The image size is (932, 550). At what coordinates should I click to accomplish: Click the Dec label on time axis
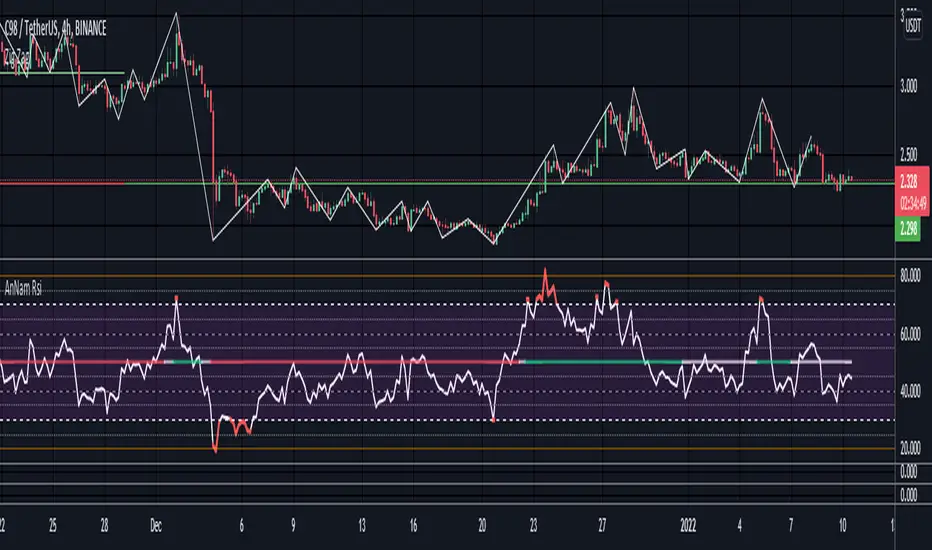pyautogui.click(x=156, y=526)
